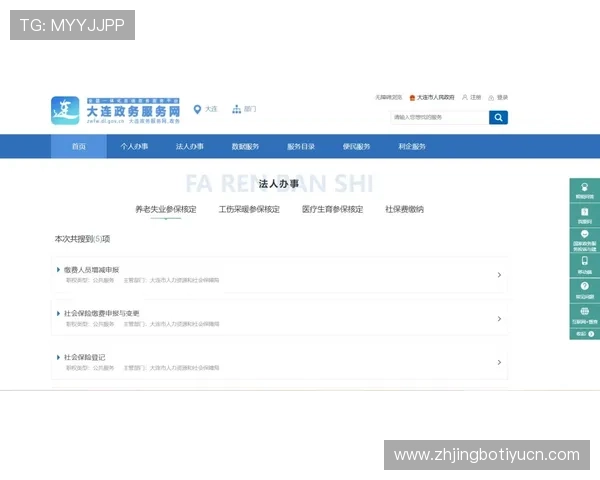Open the 缴费人员增减申报 item

coord(91,270)
